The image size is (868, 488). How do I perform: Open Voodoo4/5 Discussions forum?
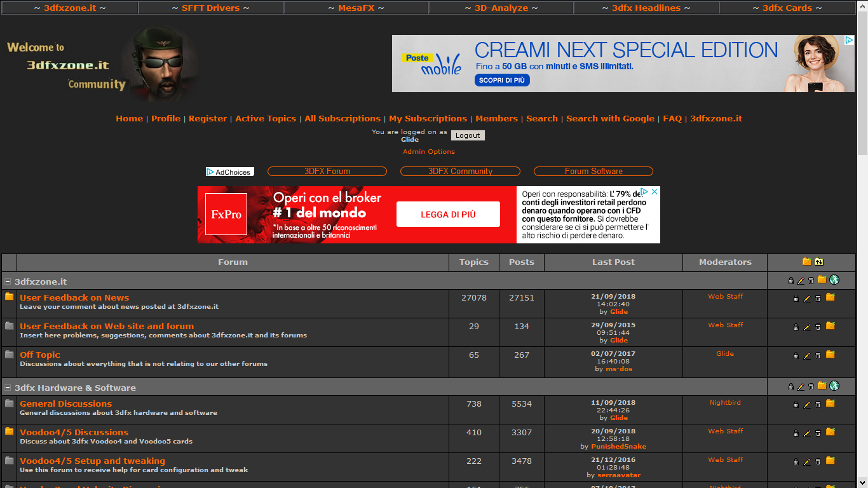click(74, 432)
